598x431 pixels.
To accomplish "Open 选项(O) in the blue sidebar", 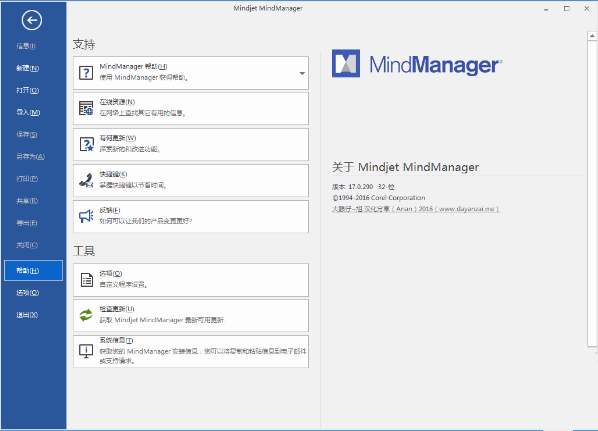I will (27, 293).
